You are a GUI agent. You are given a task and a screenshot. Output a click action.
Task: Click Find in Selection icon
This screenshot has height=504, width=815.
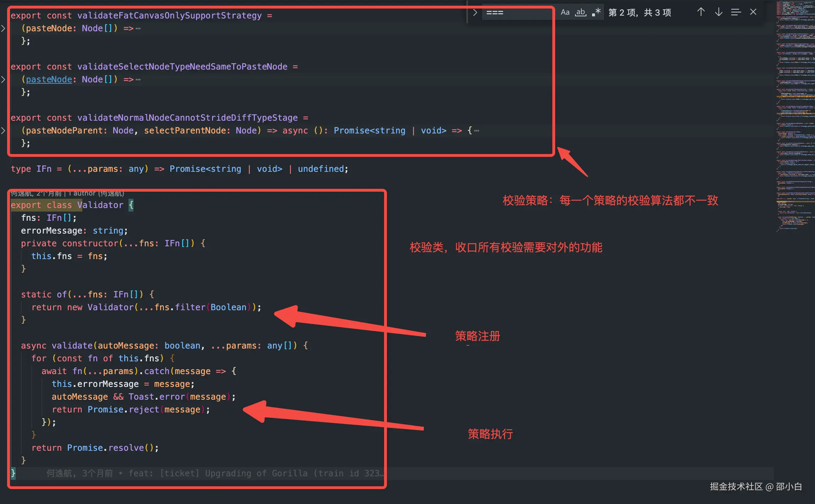tap(736, 12)
